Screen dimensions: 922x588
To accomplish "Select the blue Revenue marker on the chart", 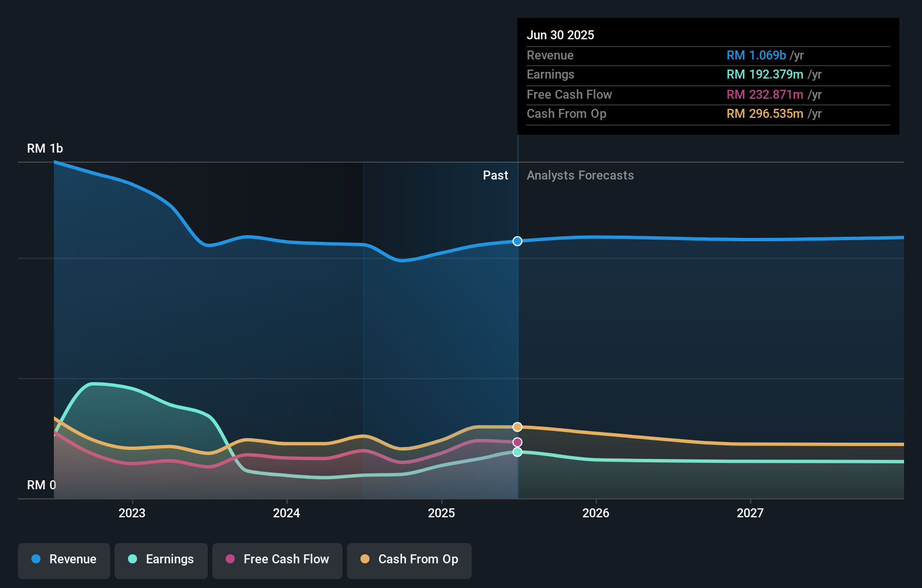I will 517,241.
